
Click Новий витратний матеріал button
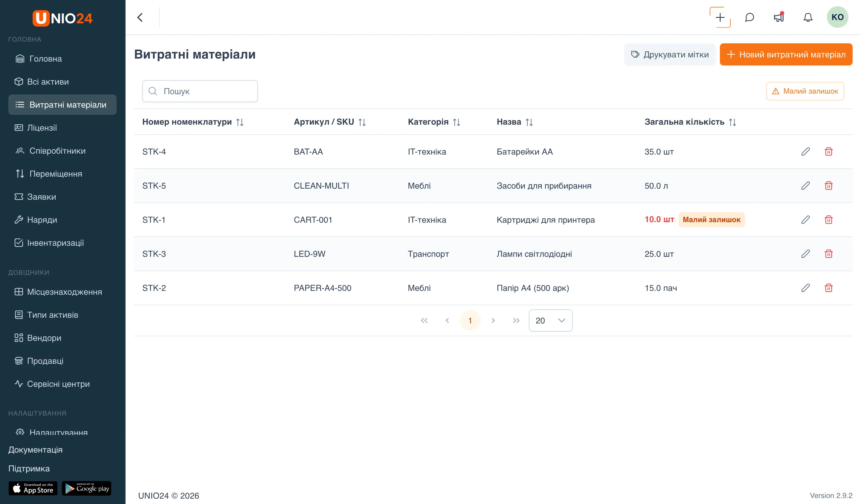tap(786, 54)
